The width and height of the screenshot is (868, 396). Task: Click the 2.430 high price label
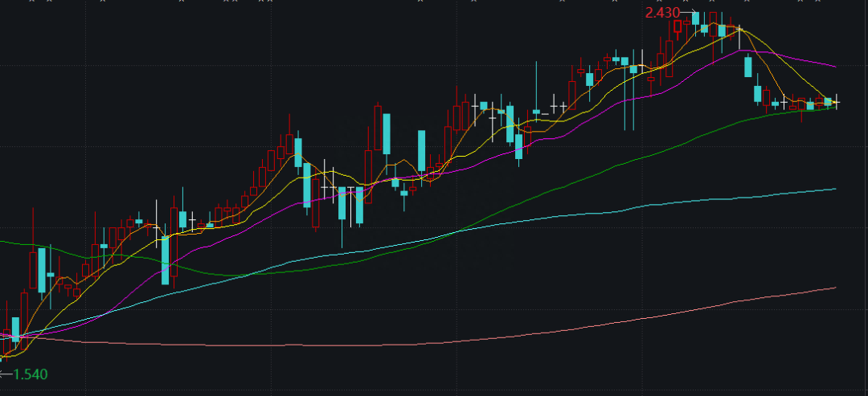662,13
